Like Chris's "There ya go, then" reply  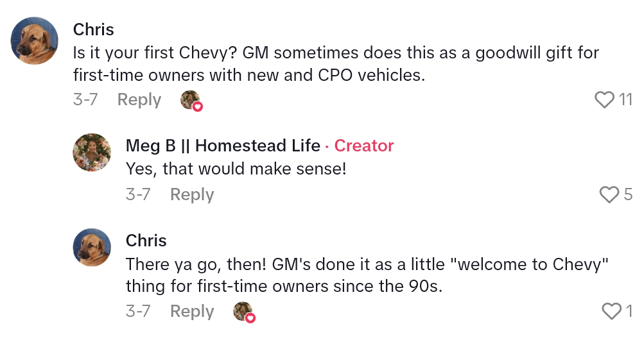point(611,311)
